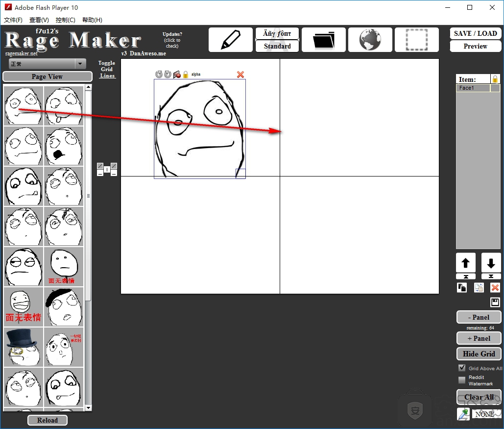Screen dimensions: 504x429
Task: Click the Hide Grid button
Action: 479,353
